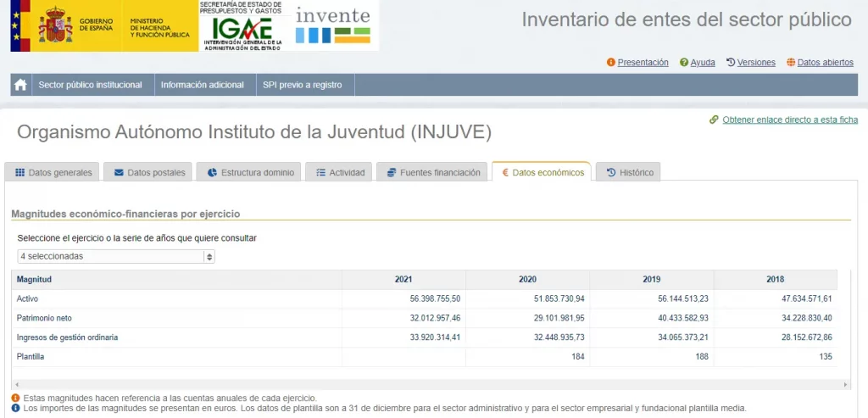Switch to the Estructura dominio tab
This screenshot has height=418, width=868.
pos(250,172)
